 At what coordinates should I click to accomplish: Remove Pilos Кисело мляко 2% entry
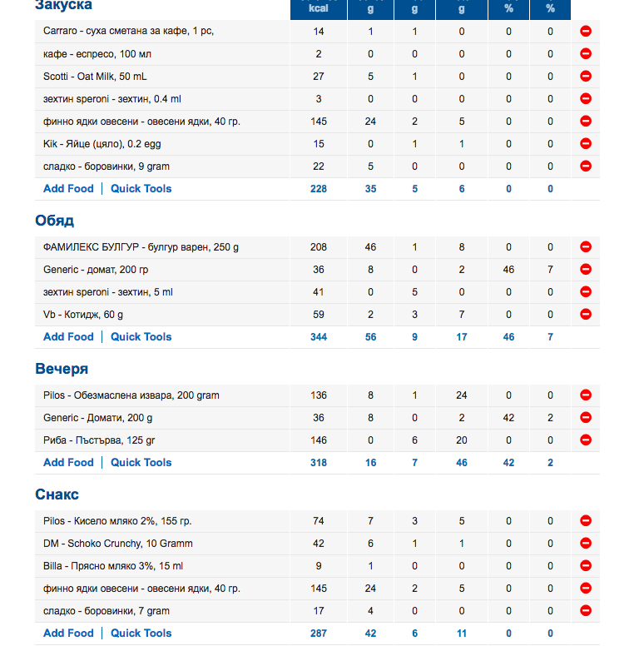coord(585,521)
